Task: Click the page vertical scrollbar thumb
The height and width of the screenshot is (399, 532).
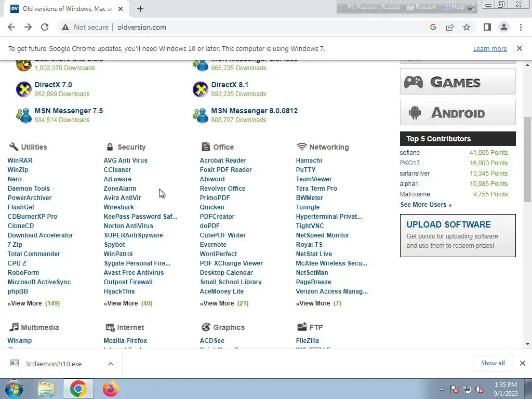Action: [528, 159]
